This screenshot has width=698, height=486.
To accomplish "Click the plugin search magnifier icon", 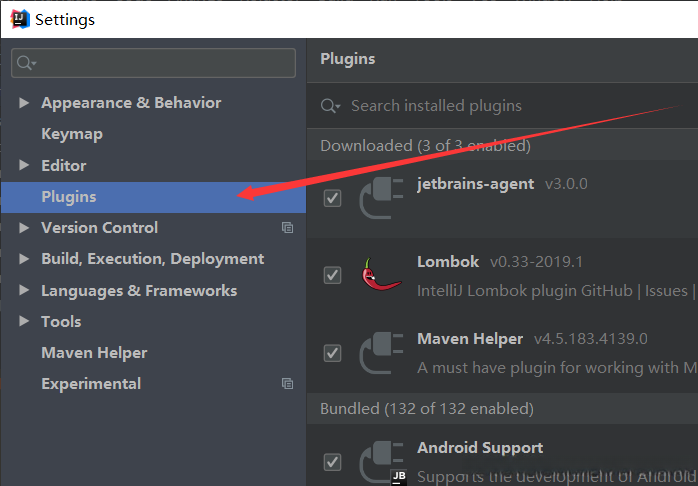I will coord(331,106).
